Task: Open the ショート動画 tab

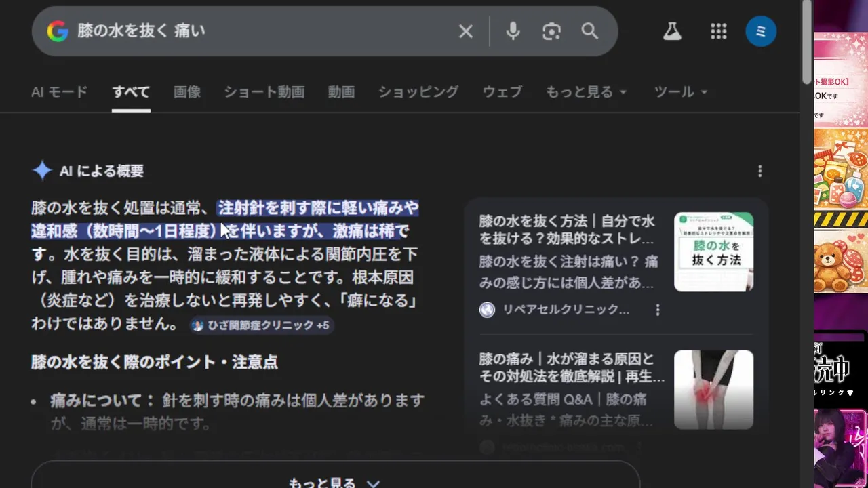Action: point(264,91)
